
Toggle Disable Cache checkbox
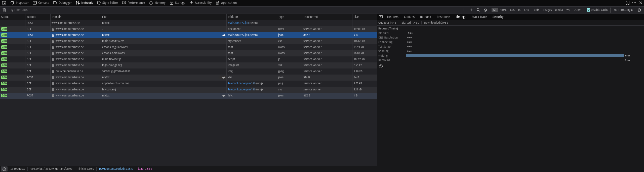click(x=588, y=10)
